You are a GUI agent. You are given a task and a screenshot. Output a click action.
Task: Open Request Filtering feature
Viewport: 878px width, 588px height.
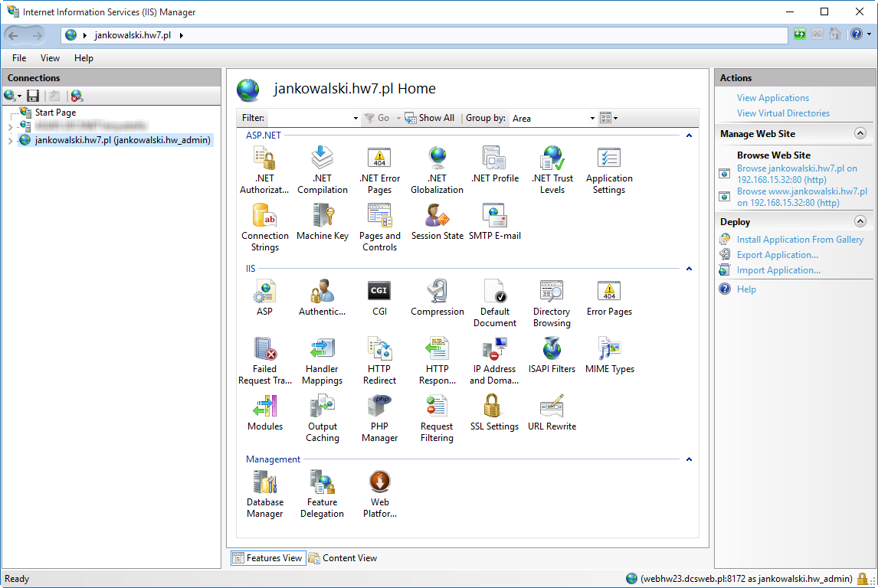point(437,417)
